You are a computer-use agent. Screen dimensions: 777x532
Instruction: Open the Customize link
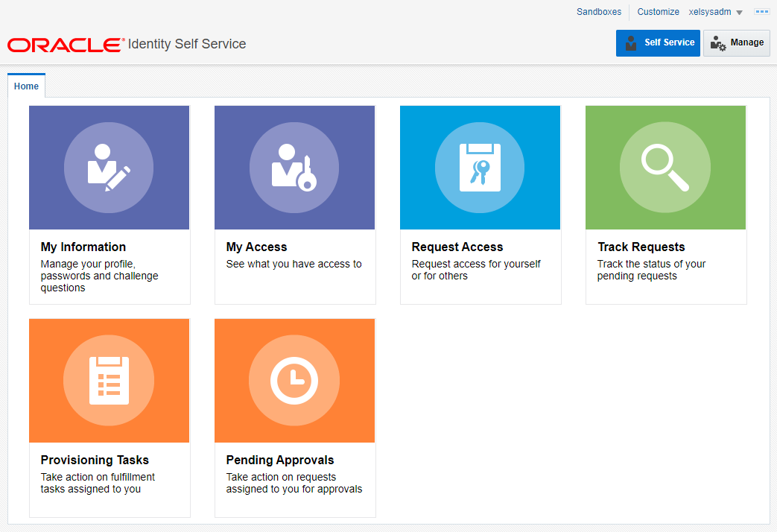click(x=658, y=12)
